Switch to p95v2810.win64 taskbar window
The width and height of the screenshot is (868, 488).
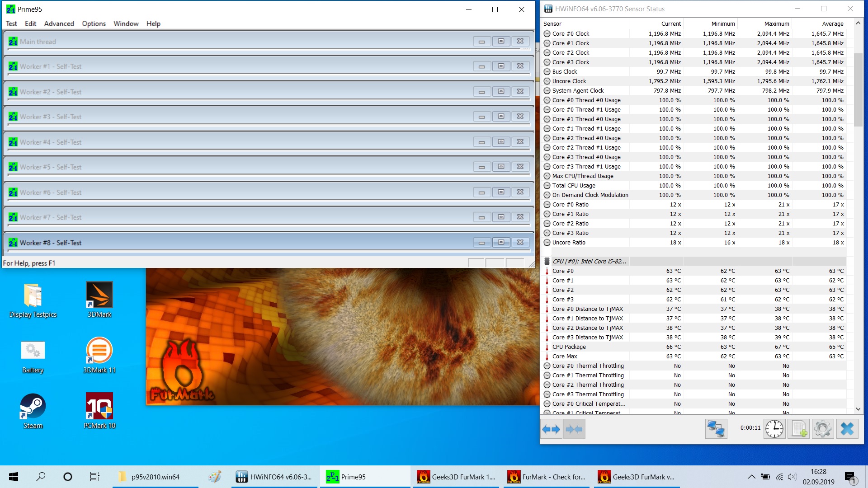[x=156, y=477]
